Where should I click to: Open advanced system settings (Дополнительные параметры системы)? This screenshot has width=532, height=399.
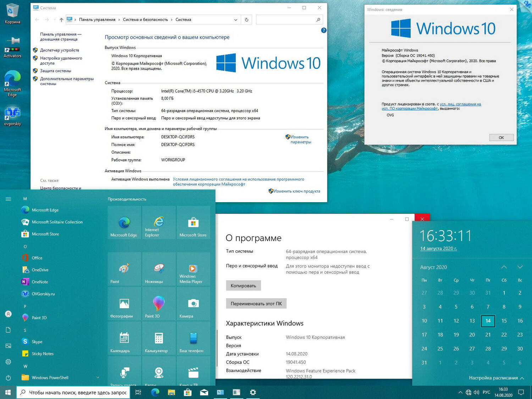(x=67, y=81)
